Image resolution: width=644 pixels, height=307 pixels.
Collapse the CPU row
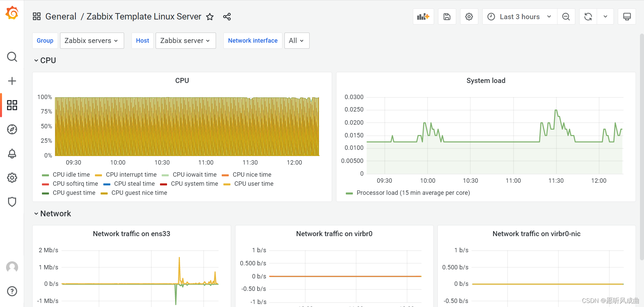[45, 60]
